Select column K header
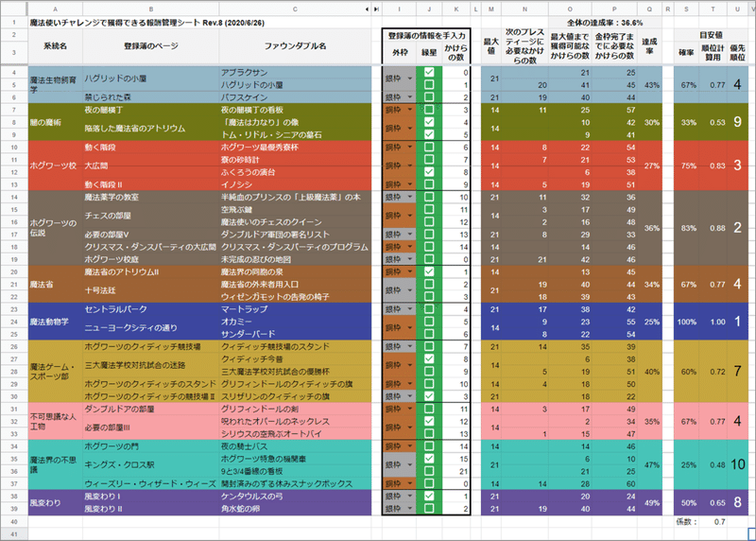 (x=456, y=9)
